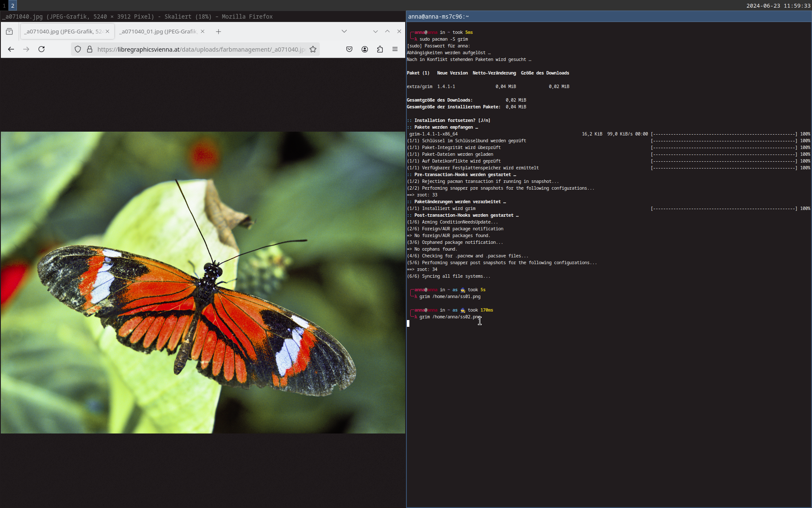Save the page to Pocket
This screenshot has width=812, height=508.
349,49
